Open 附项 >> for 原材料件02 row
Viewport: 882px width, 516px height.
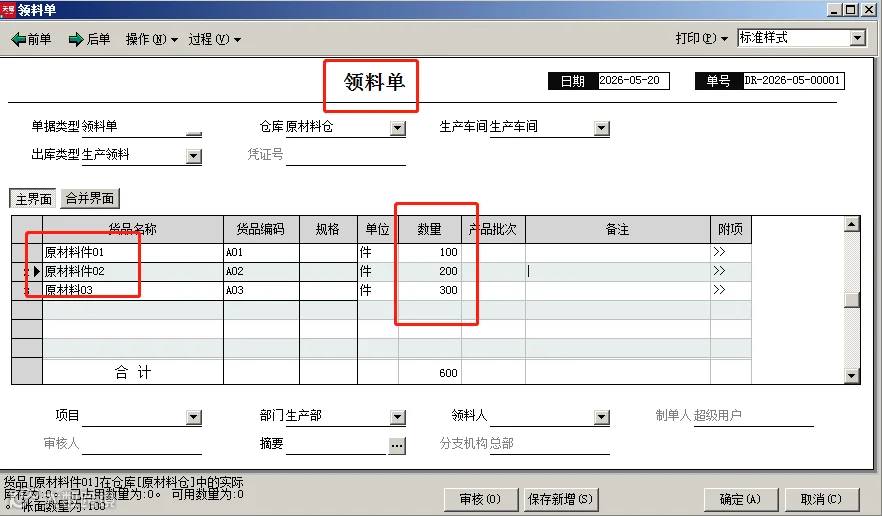tap(719, 271)
